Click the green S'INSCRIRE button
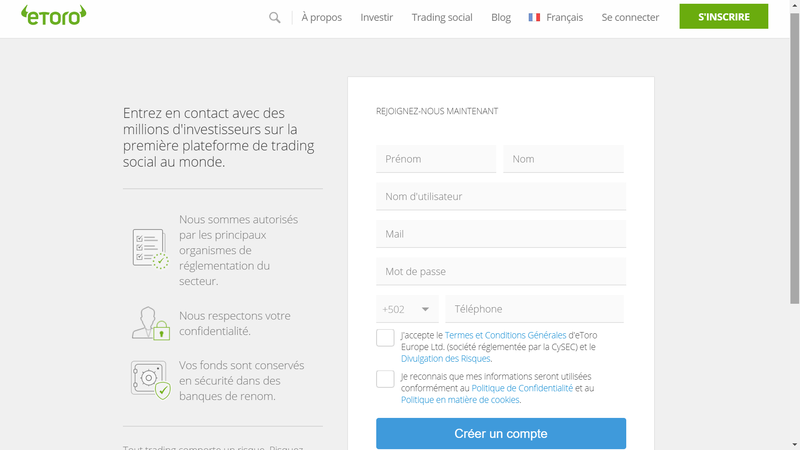800x450 pixels. click(723, 16)
